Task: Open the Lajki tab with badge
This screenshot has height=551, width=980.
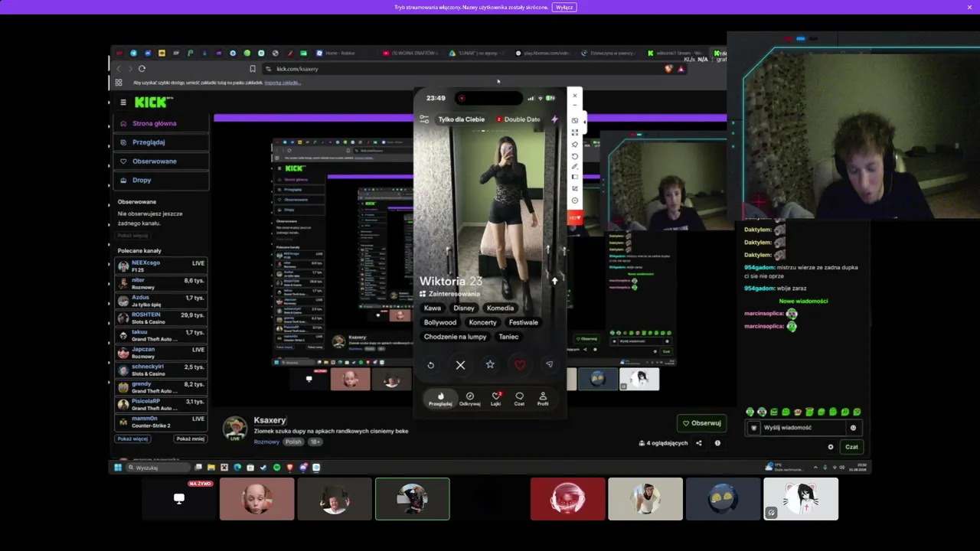Action: 496,399
